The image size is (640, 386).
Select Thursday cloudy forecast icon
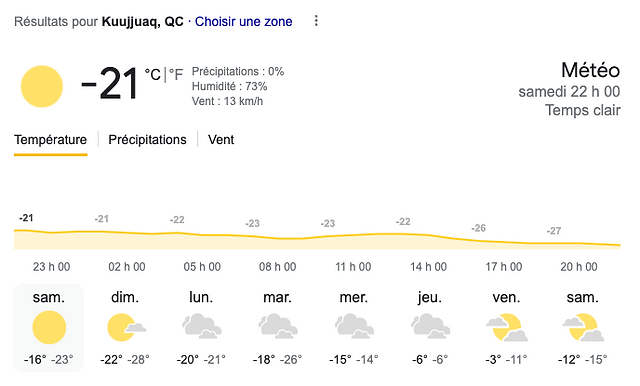[x=430, y=326]
